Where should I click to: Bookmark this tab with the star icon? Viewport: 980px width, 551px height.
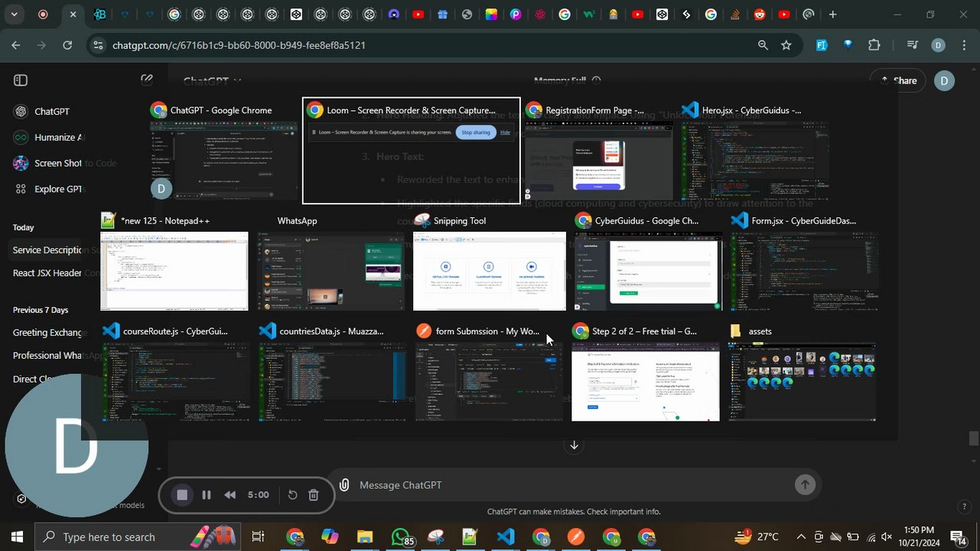[x=786, y=45]
